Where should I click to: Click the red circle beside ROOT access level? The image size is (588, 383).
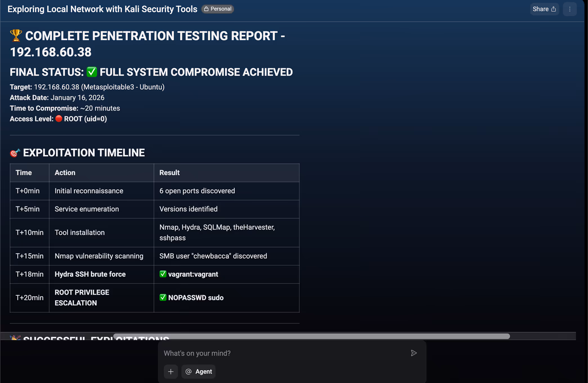59,119
